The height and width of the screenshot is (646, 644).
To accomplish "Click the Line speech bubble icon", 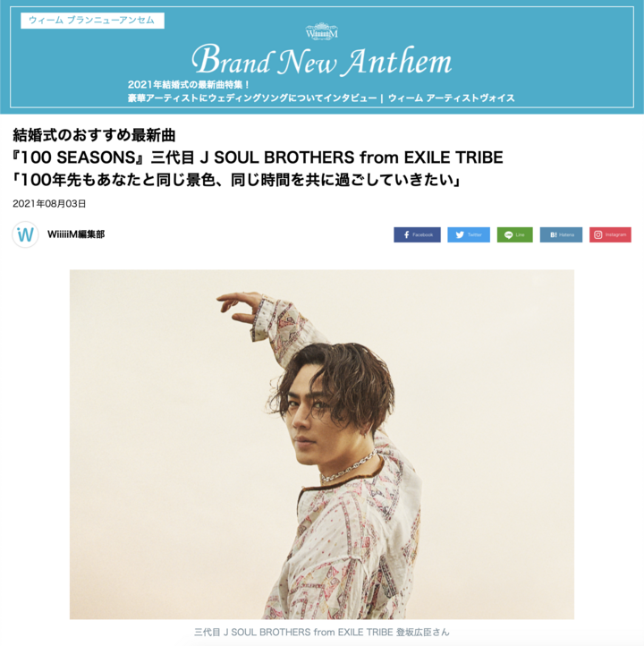I will [x=509, y=234].
